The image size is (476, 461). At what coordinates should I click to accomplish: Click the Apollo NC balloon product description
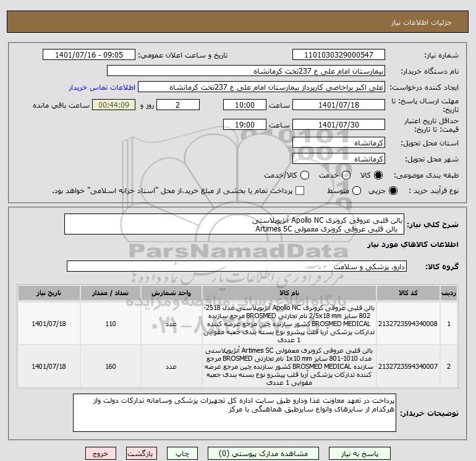pyautogui.click(x=289, y=324)
